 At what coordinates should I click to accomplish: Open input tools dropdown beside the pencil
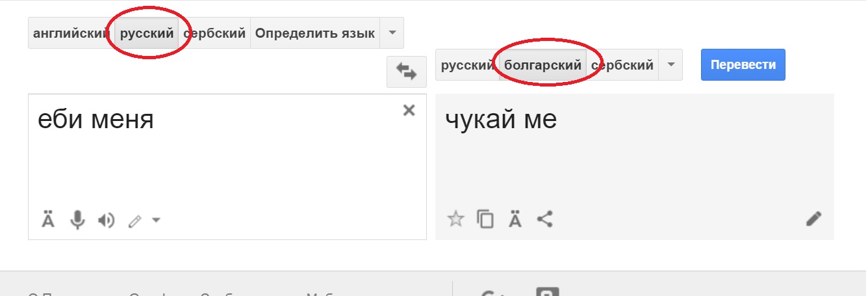click(156, 221)
